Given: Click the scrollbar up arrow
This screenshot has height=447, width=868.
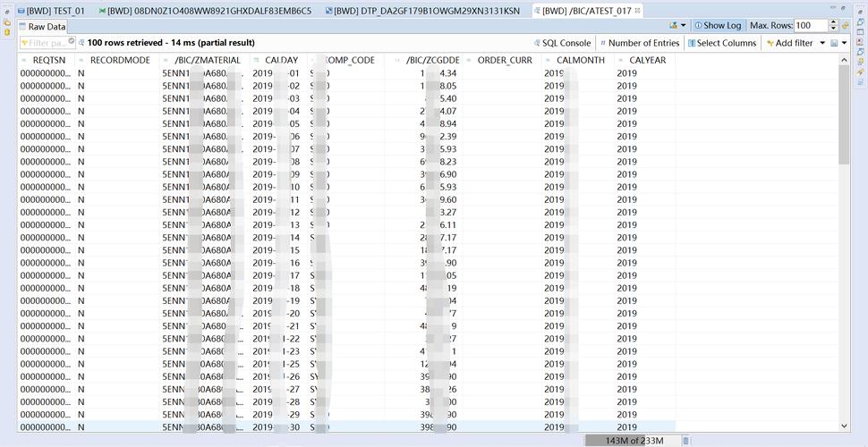Looking at the screenshot, I should point(844,59).
